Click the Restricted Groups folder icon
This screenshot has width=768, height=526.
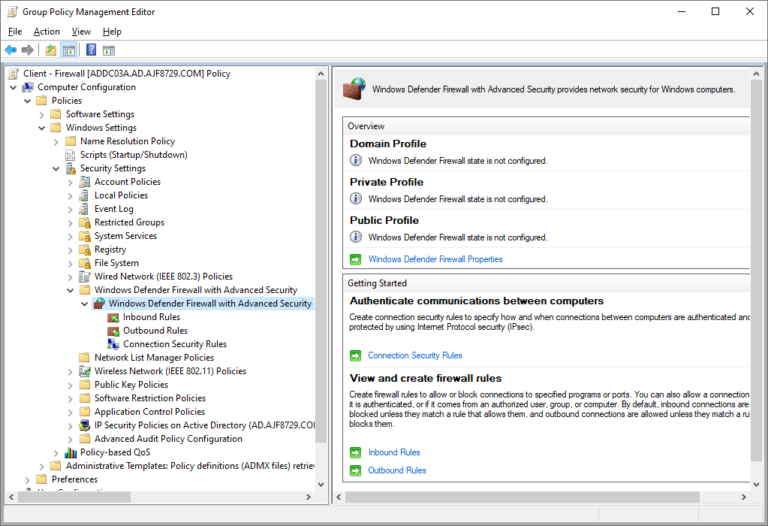85,222
